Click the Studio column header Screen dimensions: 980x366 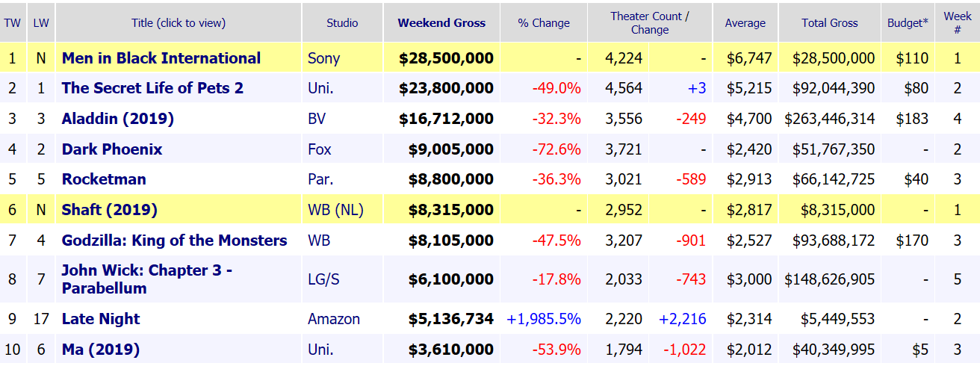coord(342,22)
